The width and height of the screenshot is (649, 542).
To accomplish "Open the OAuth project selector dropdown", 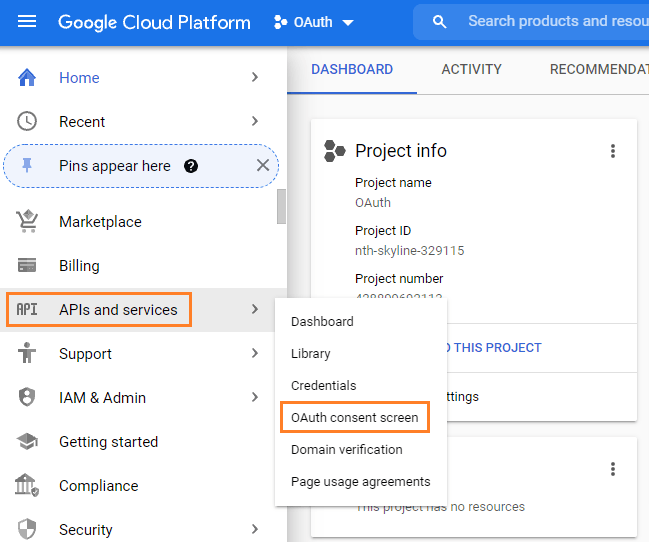I will [314, 22].
